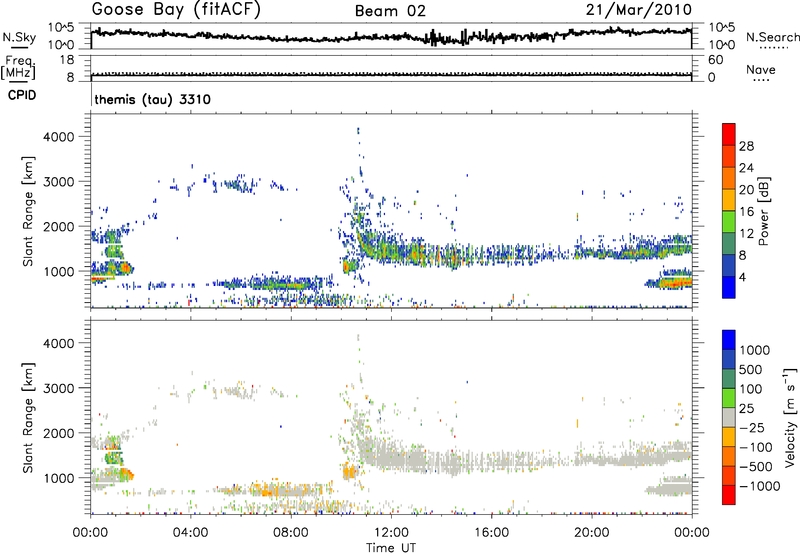Select the N.Sky legend label

(x=19, y=37)
